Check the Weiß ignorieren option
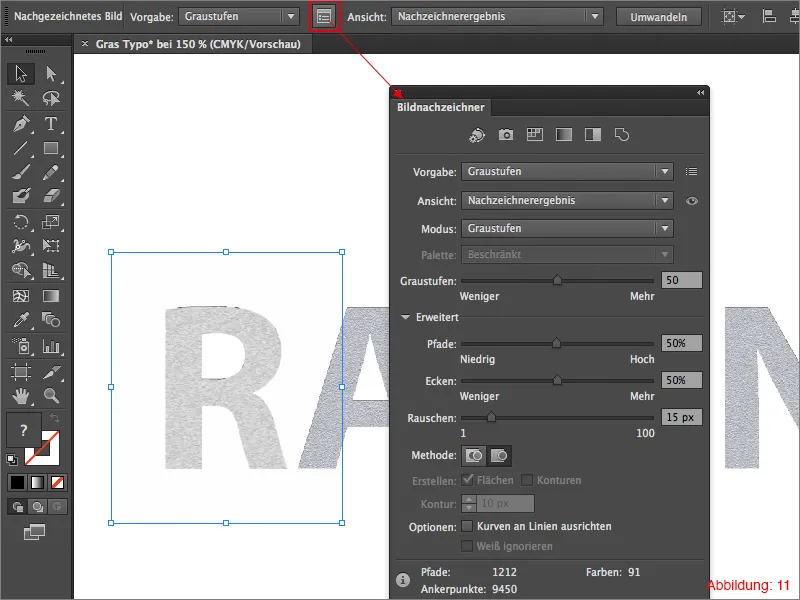 [x=467, y=546]
